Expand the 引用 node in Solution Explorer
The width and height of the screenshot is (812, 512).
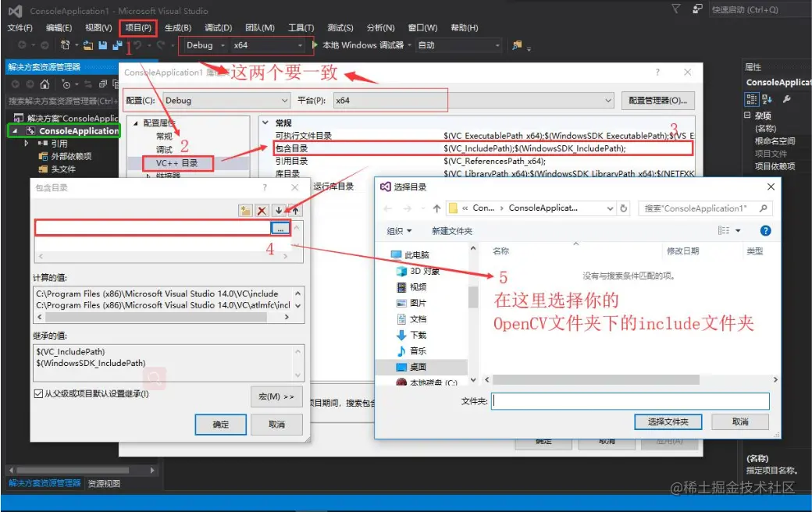pos(26,144)
